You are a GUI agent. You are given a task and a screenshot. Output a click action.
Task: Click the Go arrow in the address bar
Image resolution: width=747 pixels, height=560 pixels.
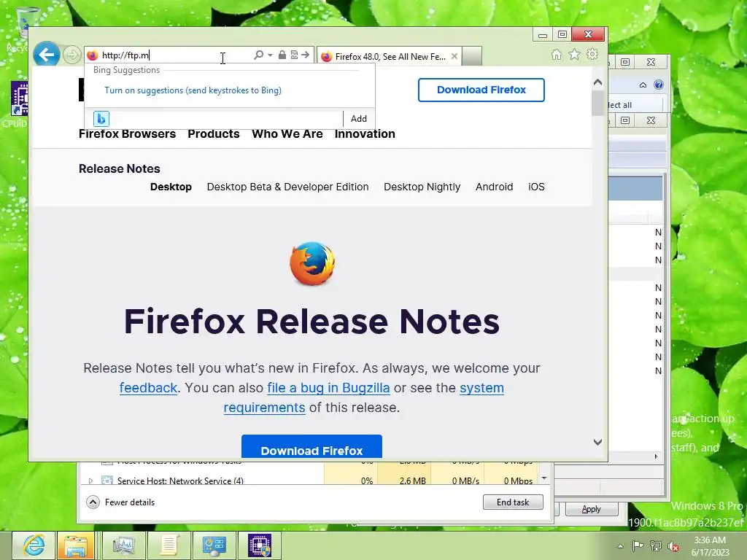pyautogui.click(x=306, y=55)
